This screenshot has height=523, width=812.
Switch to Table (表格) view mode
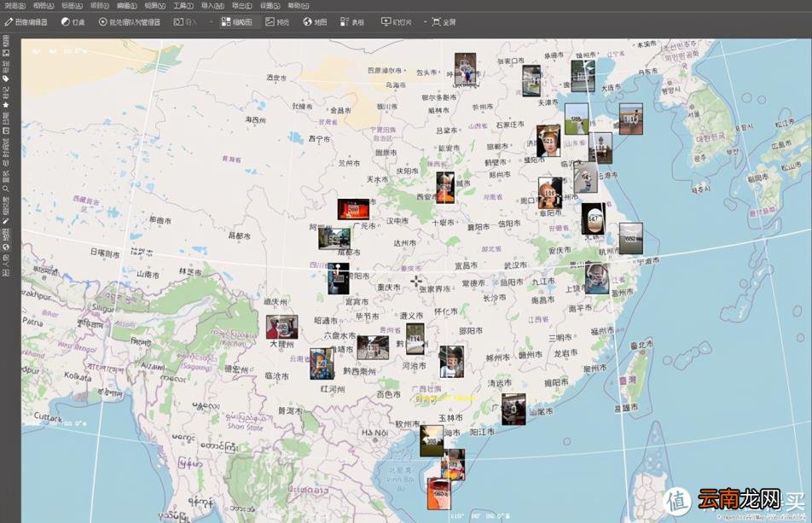point(352,22)
